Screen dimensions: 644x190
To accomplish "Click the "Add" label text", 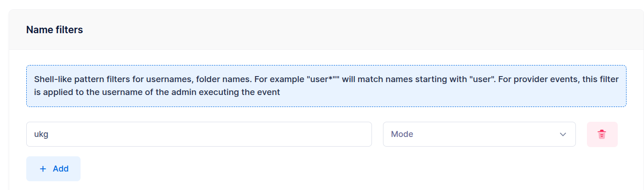I will coord(61,169).
